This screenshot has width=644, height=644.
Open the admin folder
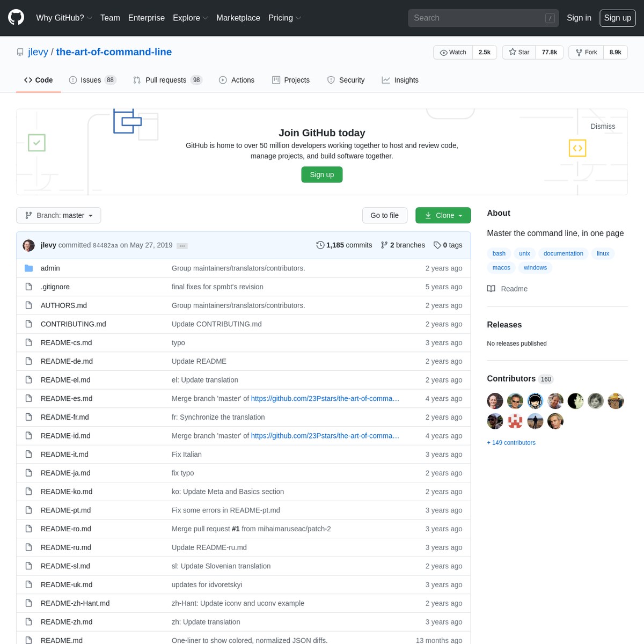[50, 268]
